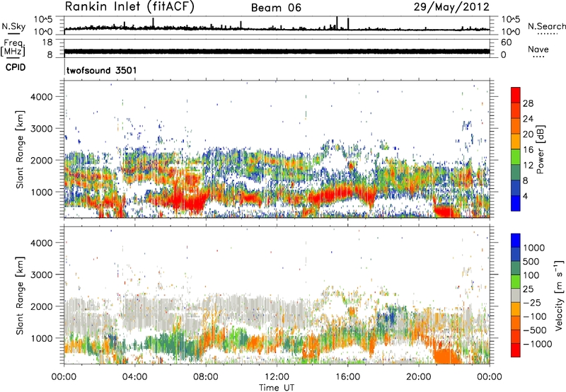Viewport: 566px width, 392px height.
Task: Click the 18 tick on the Freq axis
Action: click(47, 42)
